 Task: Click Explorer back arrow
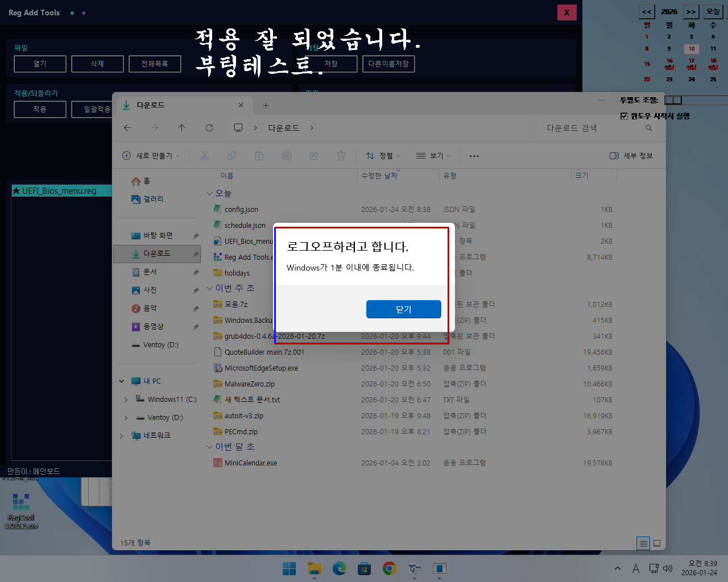[x=127, y=128]
